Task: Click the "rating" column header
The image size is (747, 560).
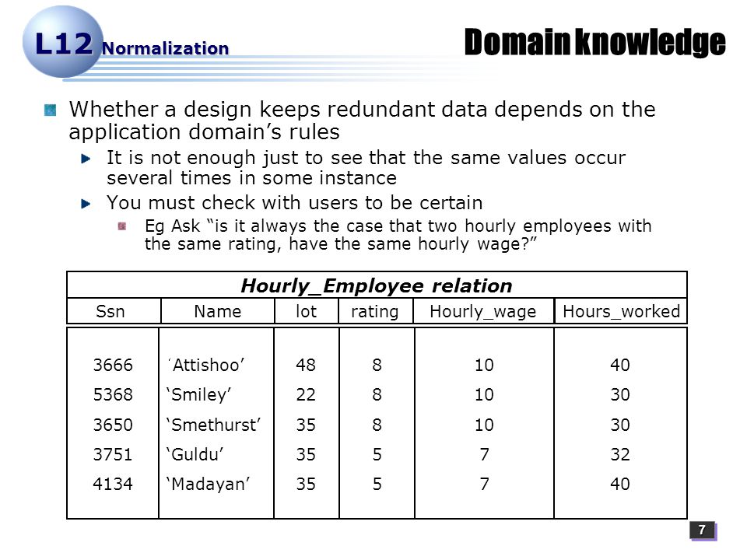Action: [x=375, y=312]
